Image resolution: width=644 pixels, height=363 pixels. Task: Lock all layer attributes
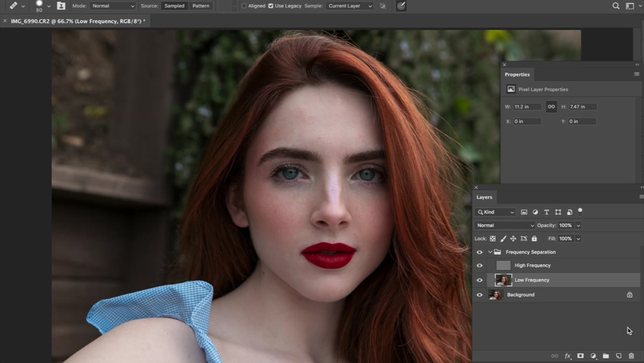534,238
